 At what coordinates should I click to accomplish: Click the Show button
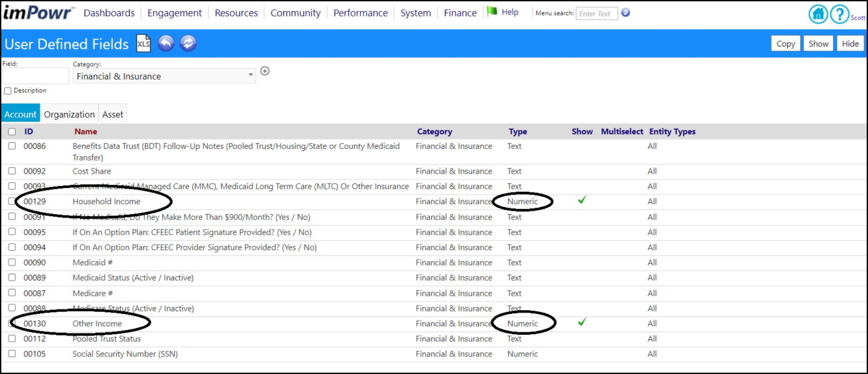818,43
